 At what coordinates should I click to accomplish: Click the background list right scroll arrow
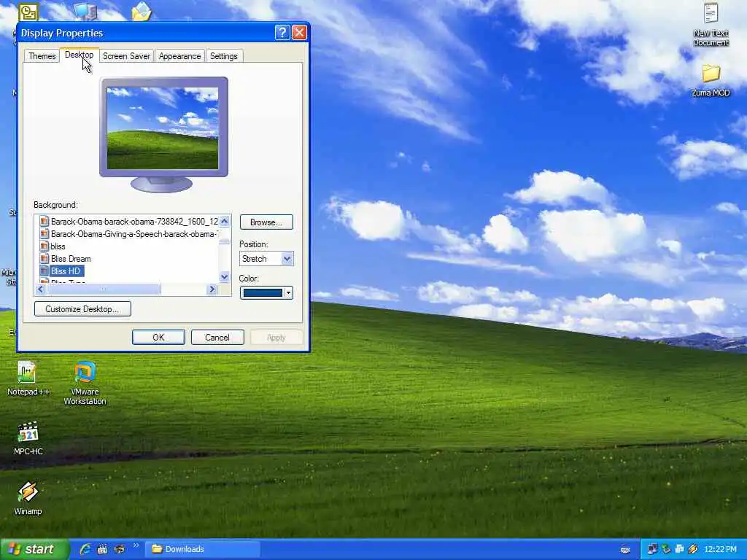point(212,289)
